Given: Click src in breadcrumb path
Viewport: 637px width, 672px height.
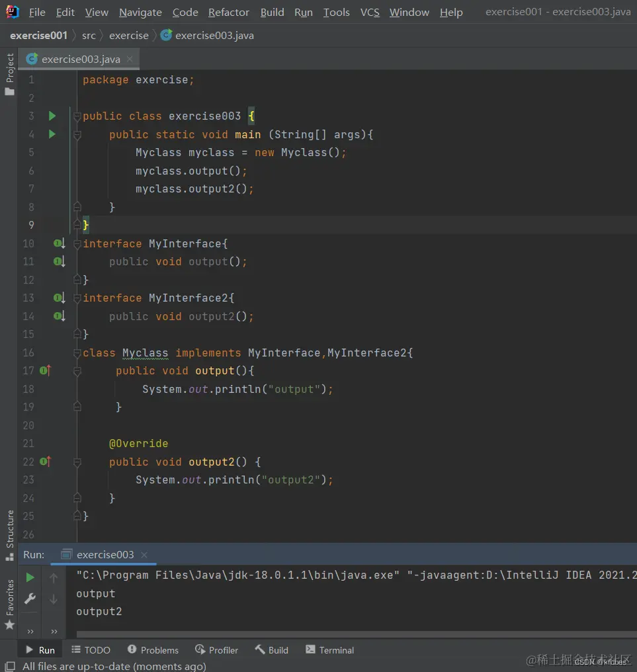Looking at the screenshot, I should [x=89, y=36].
